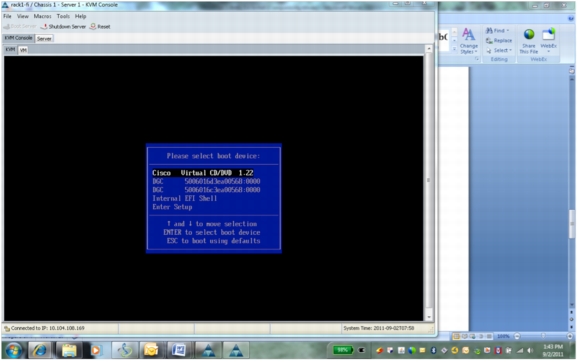Open Windows Media Player from taskbar

tap(95, 350)
